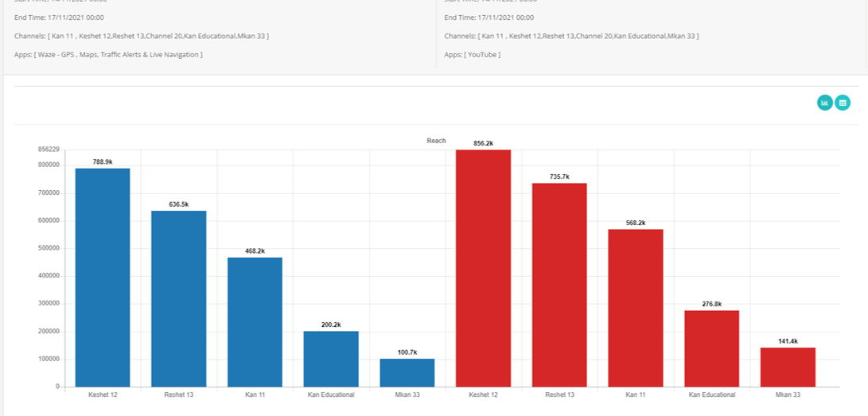868x416 pixels.
Task: Click the 100000 y-axis label
Action: [x=49, y=359]
